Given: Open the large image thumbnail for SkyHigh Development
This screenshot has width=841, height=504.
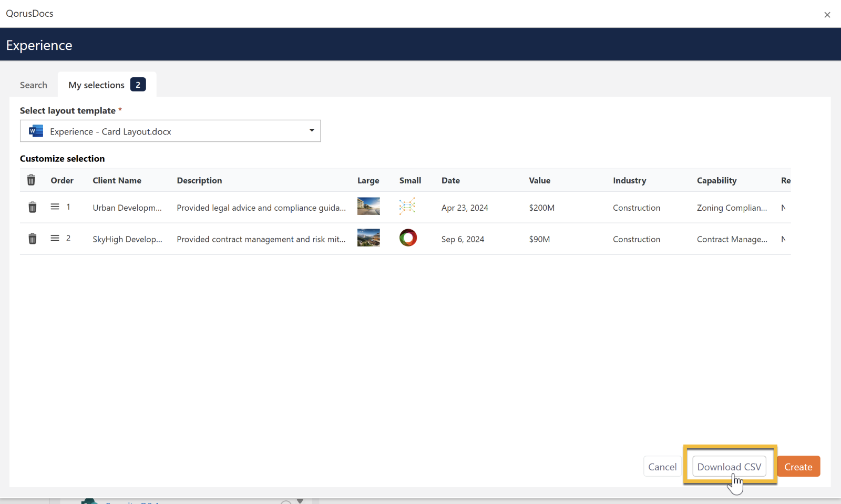Looking at the screenshot, I should tap(368, 238).
